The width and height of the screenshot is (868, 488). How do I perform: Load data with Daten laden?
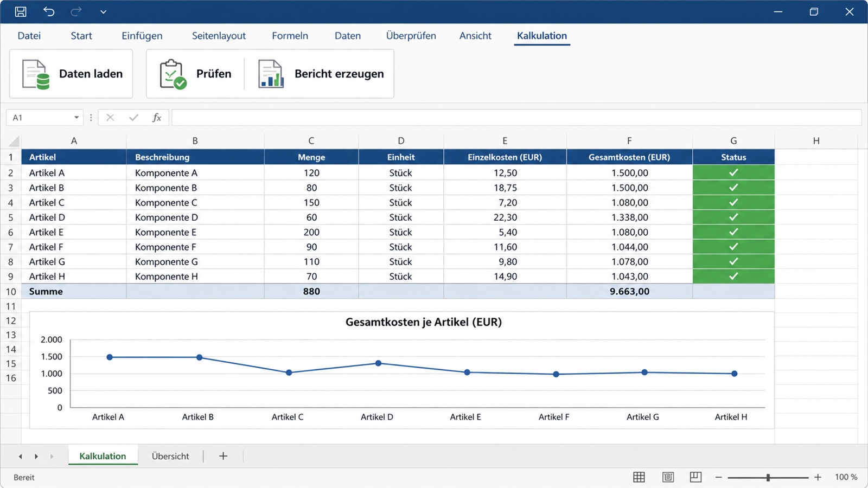click(x=71, y=74)
